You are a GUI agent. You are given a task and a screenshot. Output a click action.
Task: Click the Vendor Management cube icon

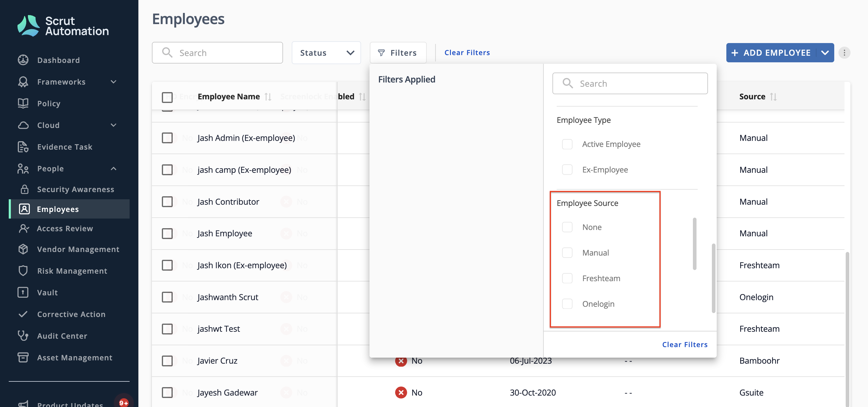[23, 249]
